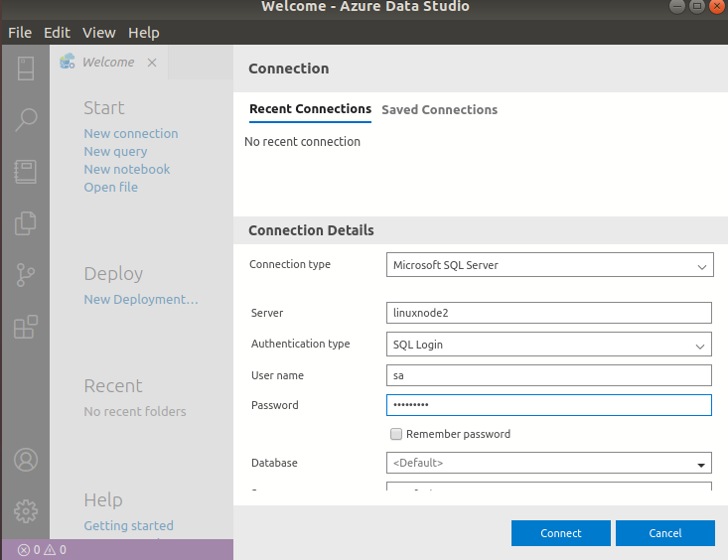
Task: Close the Welcome tab
Action: click(x=152, y=63)
